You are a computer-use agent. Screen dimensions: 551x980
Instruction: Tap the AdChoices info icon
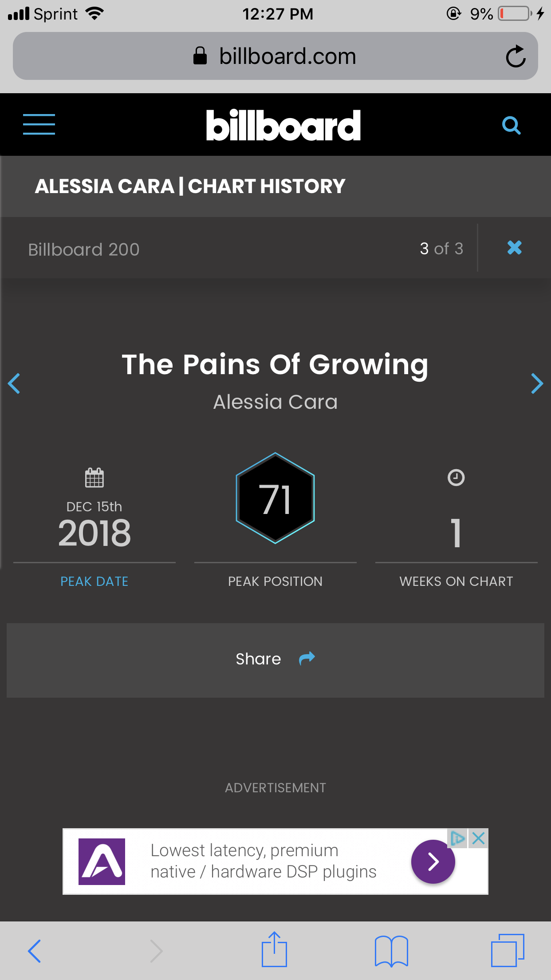click(458, 838)
